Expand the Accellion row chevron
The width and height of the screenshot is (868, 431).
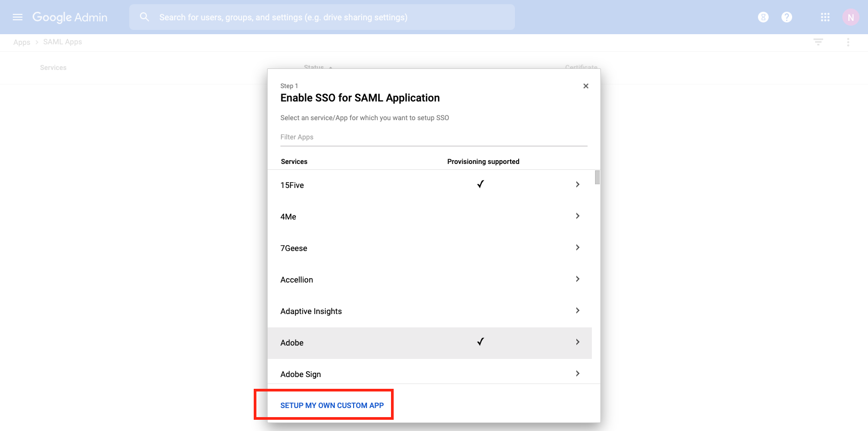[577, 279]
